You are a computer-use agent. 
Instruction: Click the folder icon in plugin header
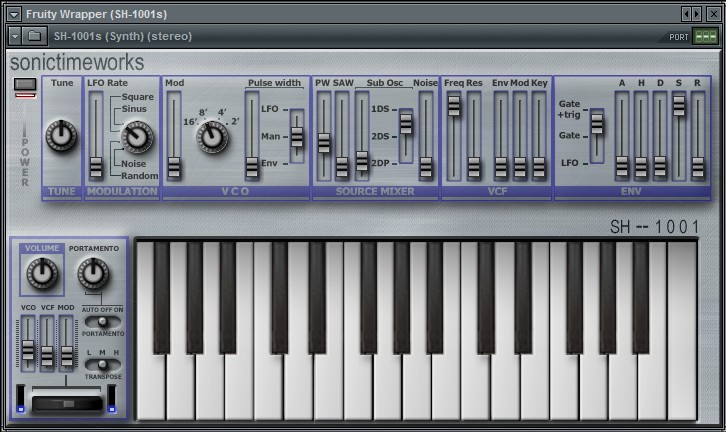(x=35, y=36)
